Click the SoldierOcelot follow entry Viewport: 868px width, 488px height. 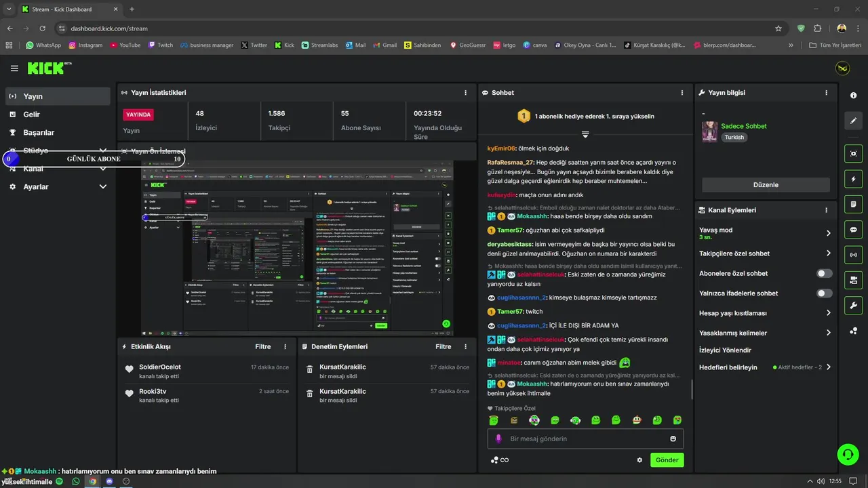pyautogui.click(x=207, y=371)
